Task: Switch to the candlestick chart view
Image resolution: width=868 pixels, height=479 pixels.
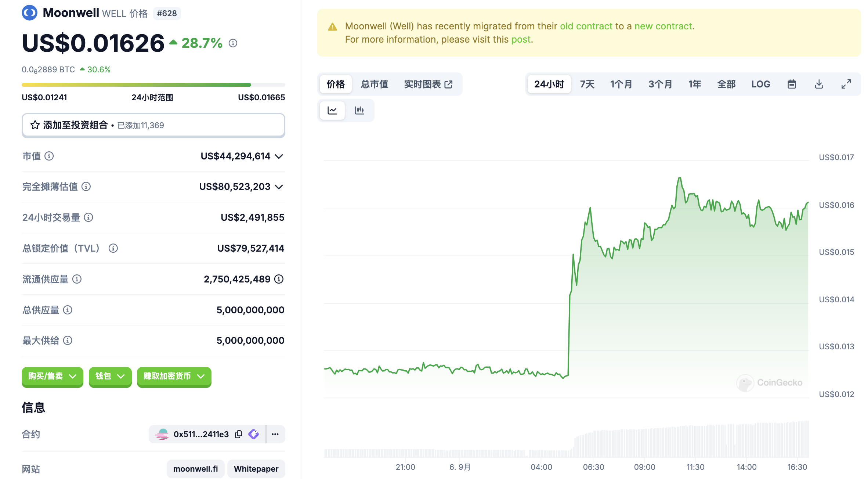Action: pos(359,110)
